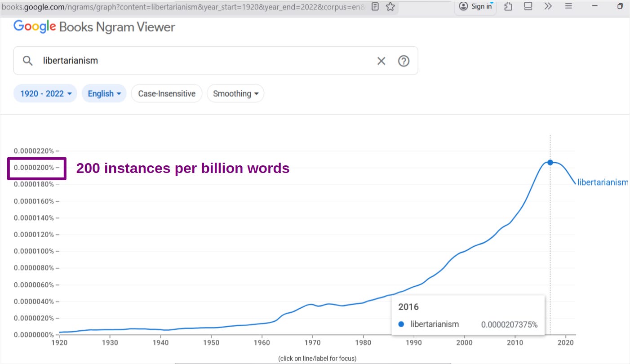
Task: Open the help question mark icon
Action: 404,61
